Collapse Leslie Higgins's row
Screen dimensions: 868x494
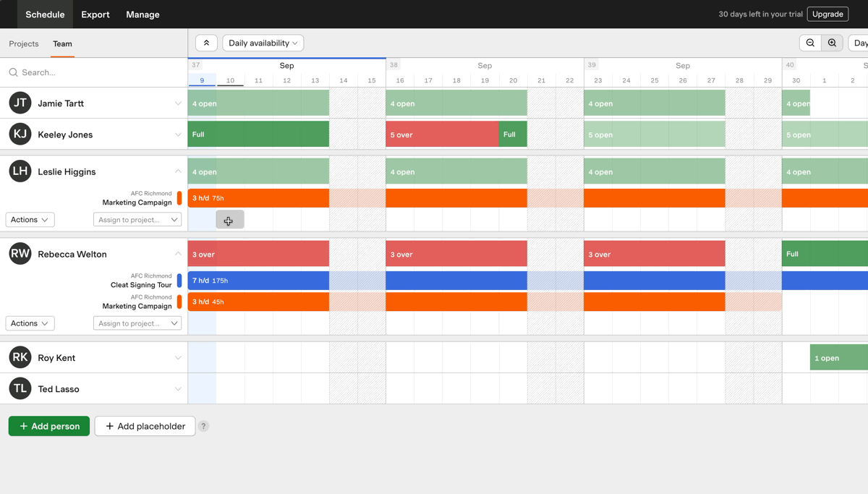coord(178,171)
